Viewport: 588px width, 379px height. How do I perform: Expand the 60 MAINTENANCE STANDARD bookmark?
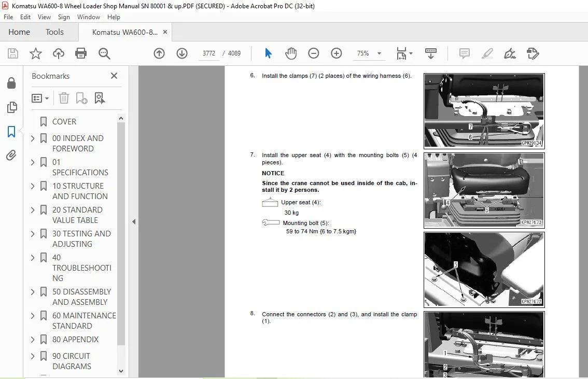tap(33, 316)
